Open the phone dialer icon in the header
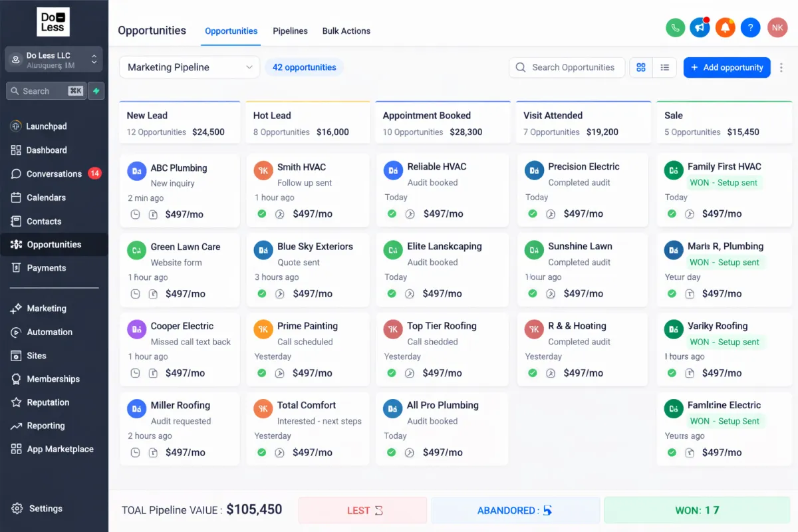The image size is (798, 532). click(675, 27)
